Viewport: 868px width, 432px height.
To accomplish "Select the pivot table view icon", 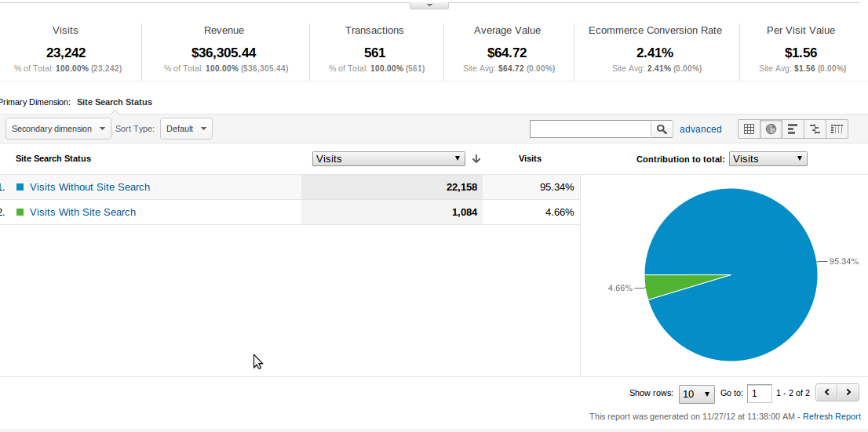I will click(837, 129).
